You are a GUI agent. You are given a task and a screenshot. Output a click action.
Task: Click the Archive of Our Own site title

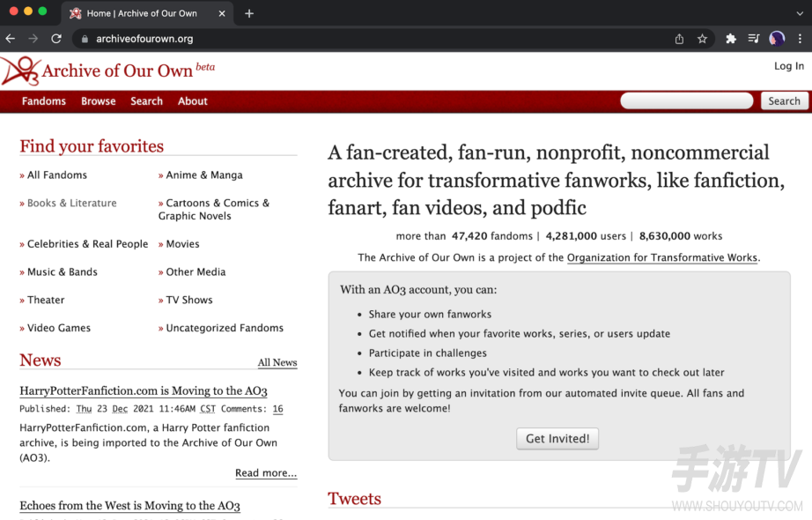click(x=117, y=71)
